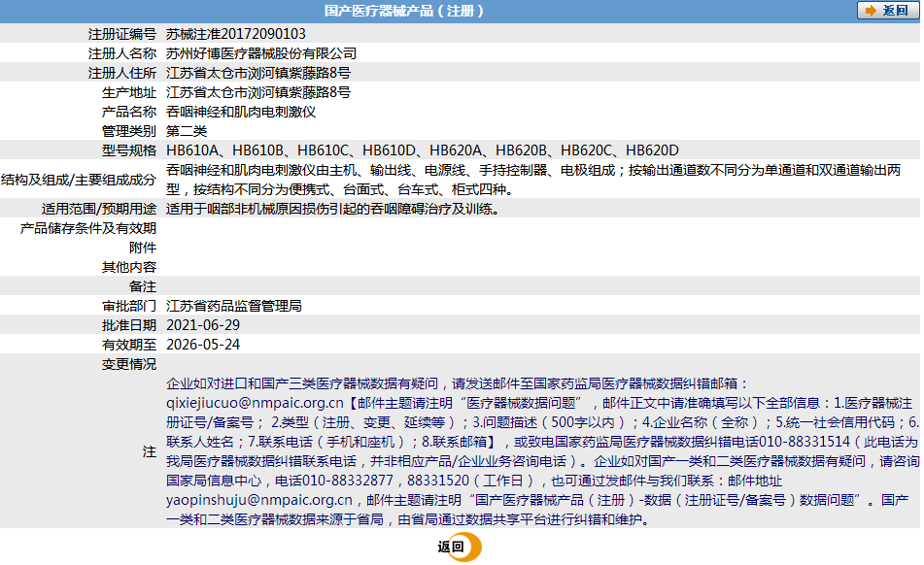Click the 变更情况 label
Image resolution: width=924 pixels, height=565 pixels.
pyautogui.click(x=129, y=364)
